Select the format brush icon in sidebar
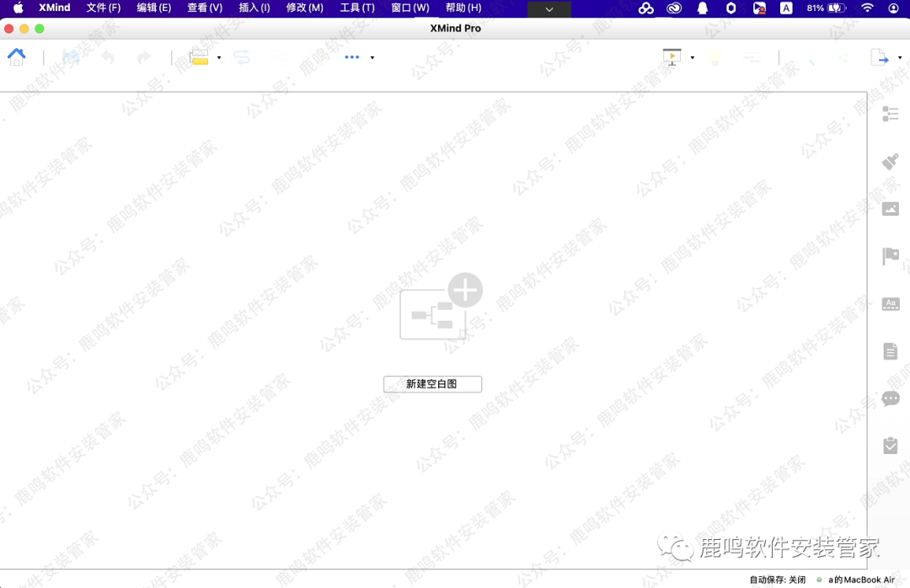This screenshot has height=588, width=910. [891, 161]
